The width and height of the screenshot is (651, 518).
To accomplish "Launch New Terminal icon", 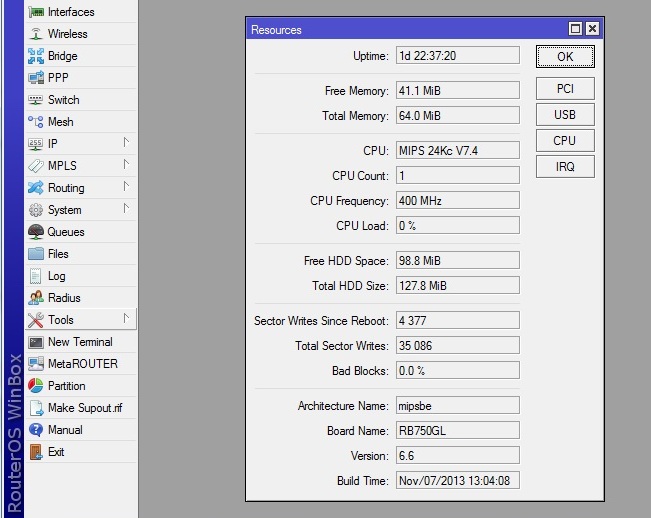I will (x=36, y=342).
